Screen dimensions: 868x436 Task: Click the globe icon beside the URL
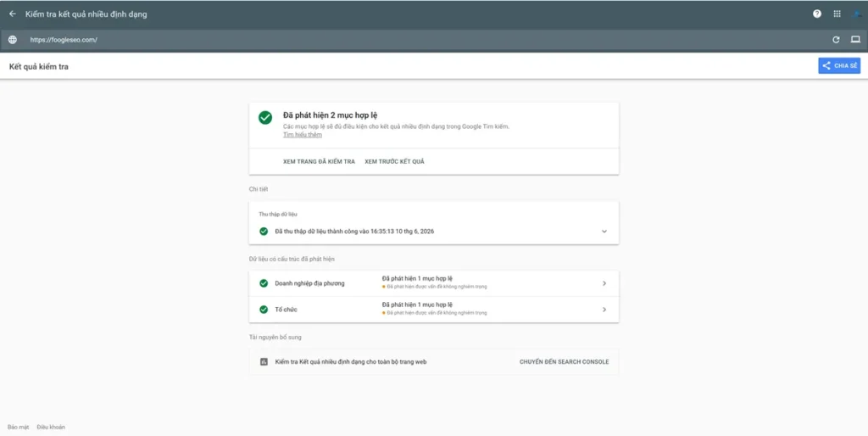click(x=12, y=40)
